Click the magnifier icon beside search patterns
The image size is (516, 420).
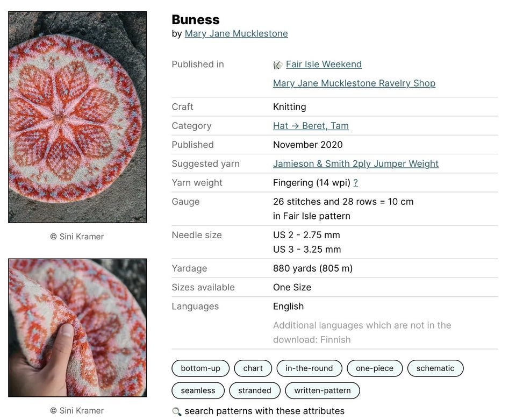coord(176,411)
